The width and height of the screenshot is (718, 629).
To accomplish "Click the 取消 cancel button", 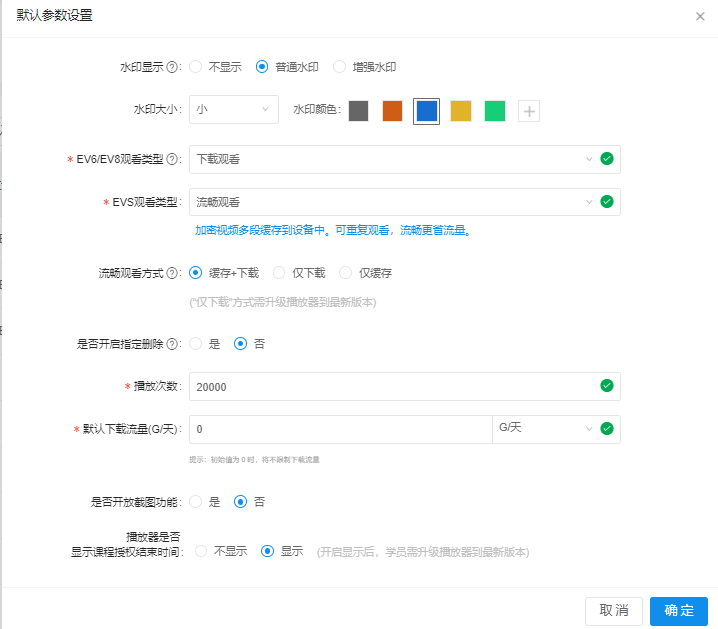I will (614, 610).
